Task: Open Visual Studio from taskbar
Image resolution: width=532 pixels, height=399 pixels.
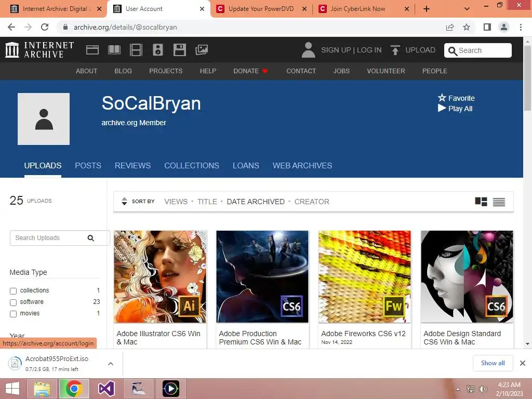Action: (106, 389)
